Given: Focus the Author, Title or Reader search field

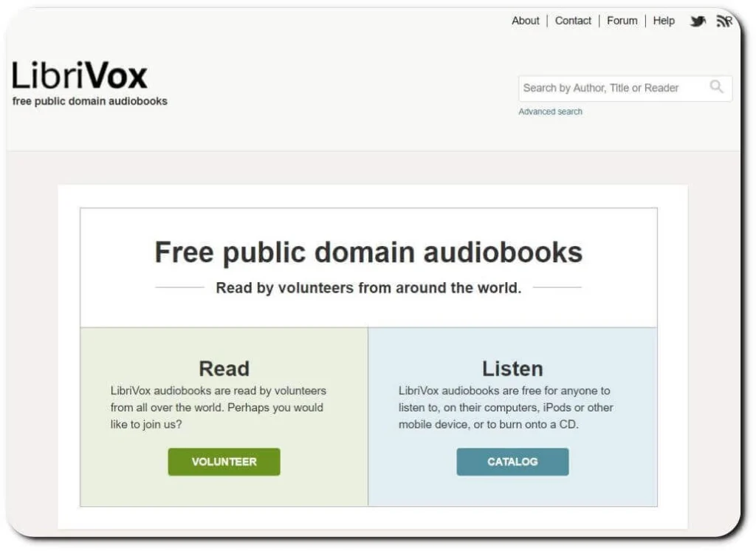Looking at the screenshot, I should tap(613, 88).
